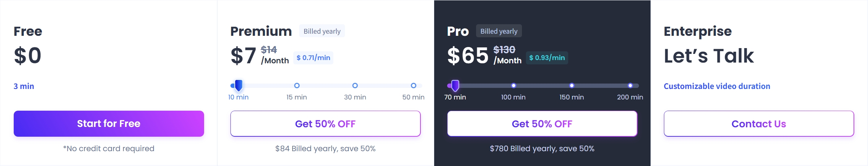Click Premium plan Get 50% OFF button

point(325,124)
